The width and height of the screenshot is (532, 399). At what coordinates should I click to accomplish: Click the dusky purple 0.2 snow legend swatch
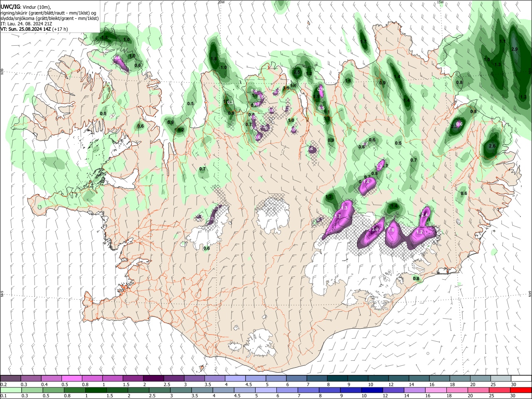10,379
